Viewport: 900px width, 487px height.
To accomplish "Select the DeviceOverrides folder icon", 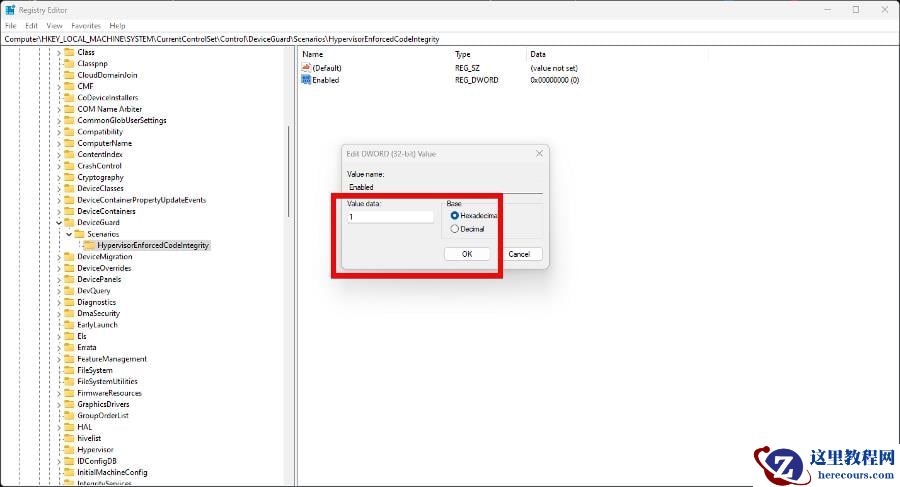I will coord(69,268).
